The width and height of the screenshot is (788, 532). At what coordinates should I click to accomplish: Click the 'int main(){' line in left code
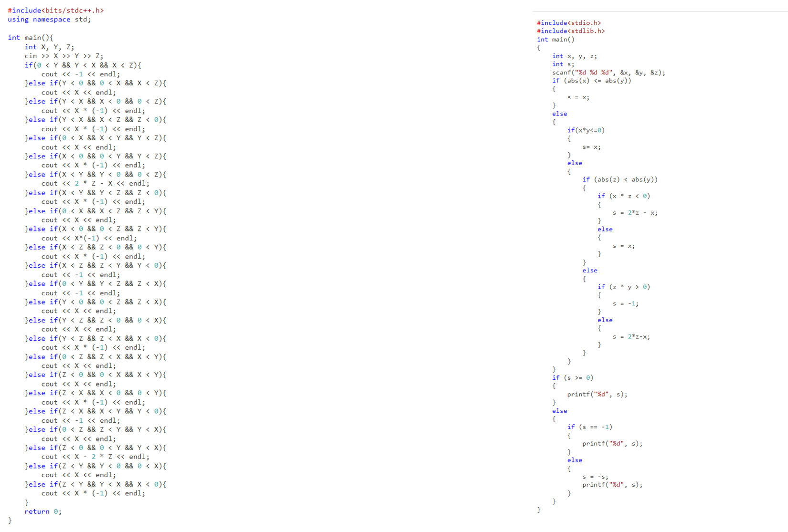[31, 37]
